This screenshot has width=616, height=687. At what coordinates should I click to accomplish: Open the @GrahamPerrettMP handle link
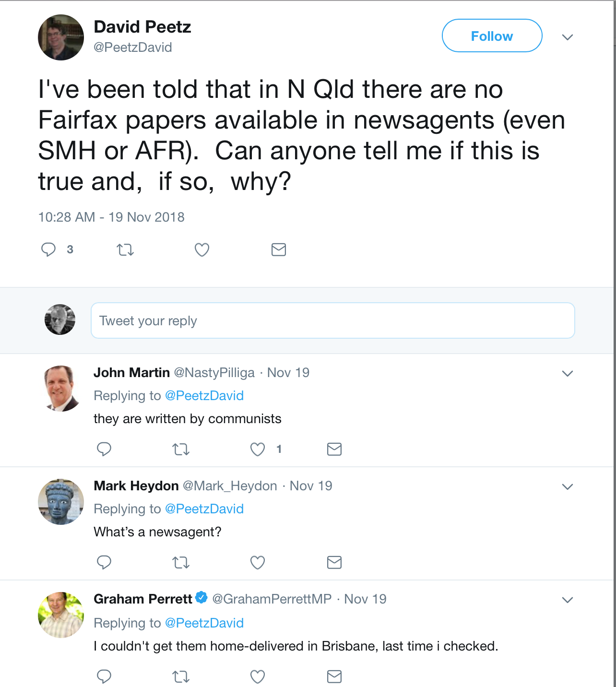272,599
